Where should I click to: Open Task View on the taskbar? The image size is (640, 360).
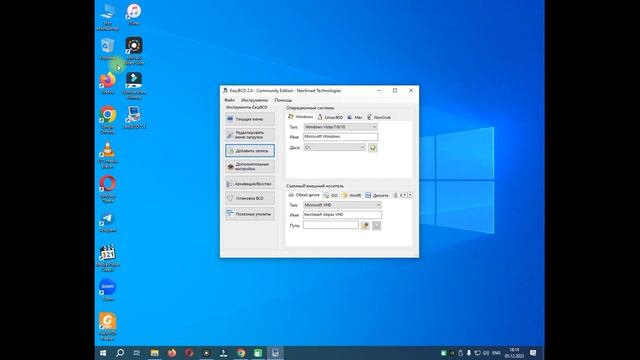137,353
